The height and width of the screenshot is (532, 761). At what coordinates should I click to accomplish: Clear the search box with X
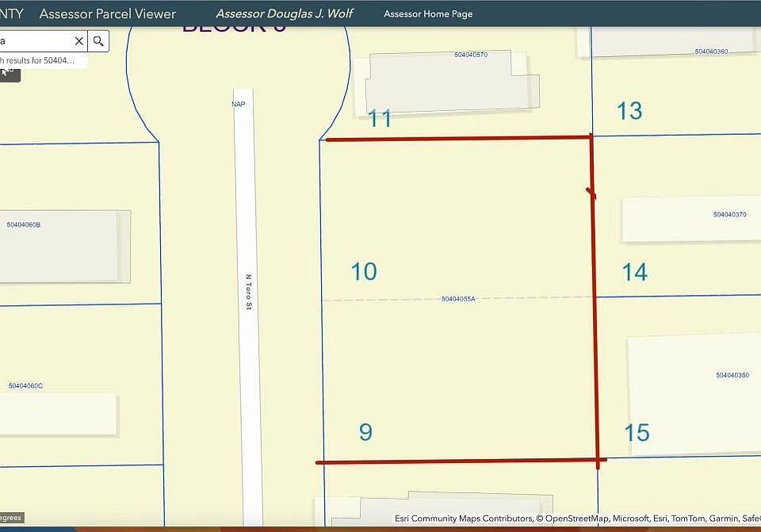79,41
